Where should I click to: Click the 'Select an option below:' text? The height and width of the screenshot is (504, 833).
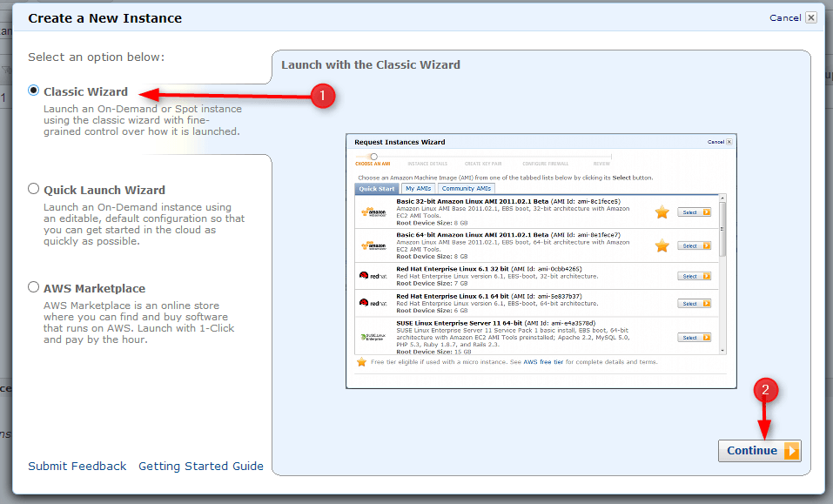tap(96, 57)
